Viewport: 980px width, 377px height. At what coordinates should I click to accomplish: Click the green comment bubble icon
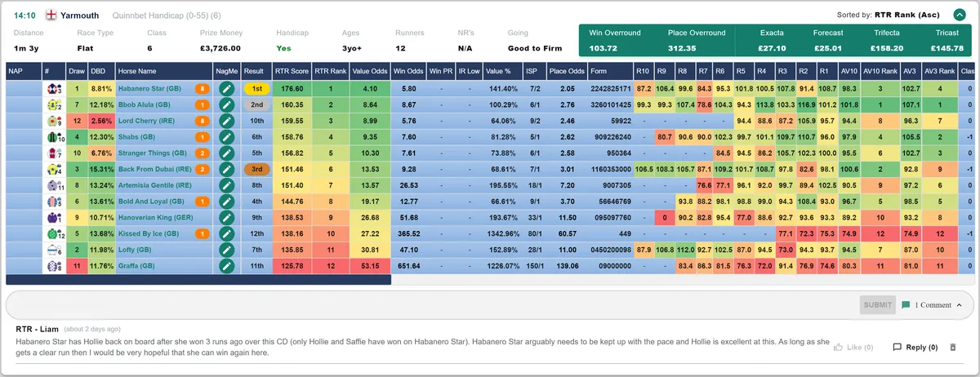906,304
